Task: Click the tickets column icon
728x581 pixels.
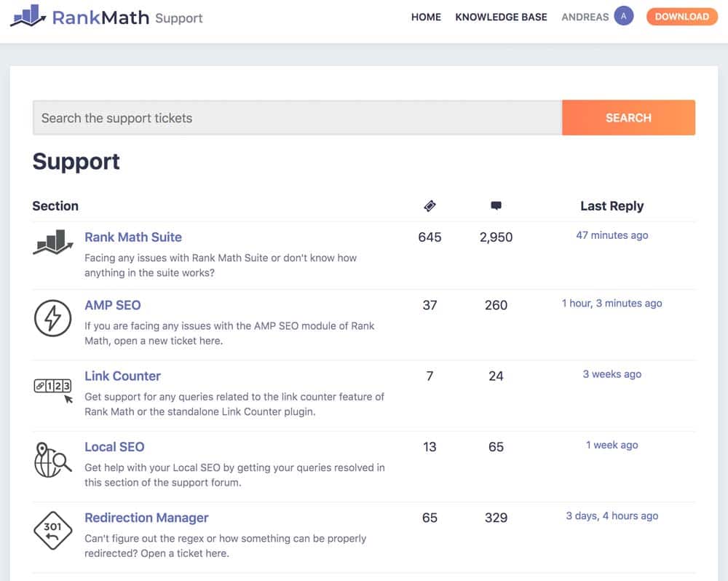Action: 430,206
